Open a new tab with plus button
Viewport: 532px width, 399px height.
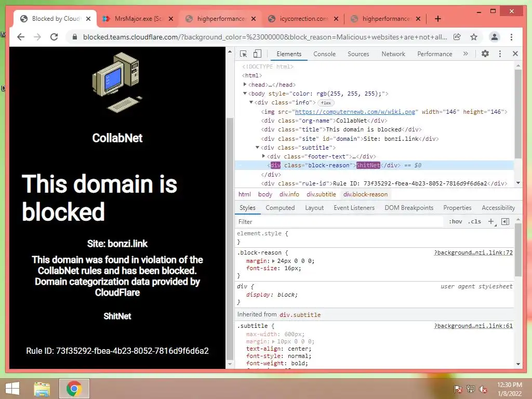[437, 19]
